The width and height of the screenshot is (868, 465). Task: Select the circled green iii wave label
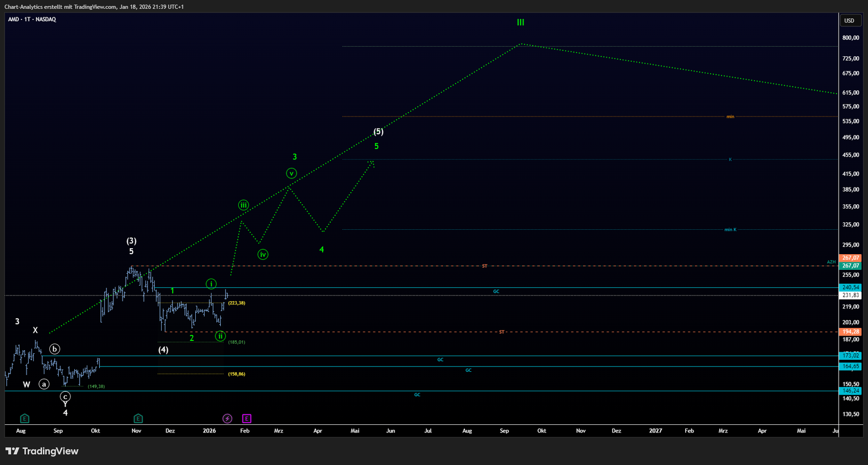[244, 205]
